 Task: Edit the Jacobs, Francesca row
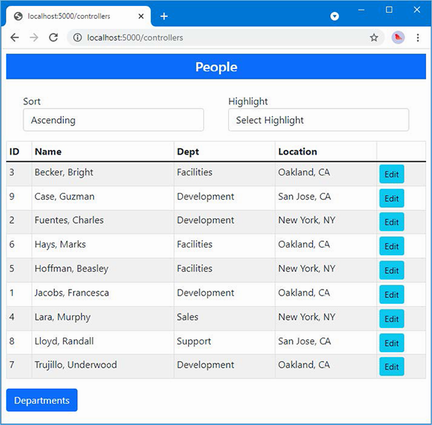[392, 294]
